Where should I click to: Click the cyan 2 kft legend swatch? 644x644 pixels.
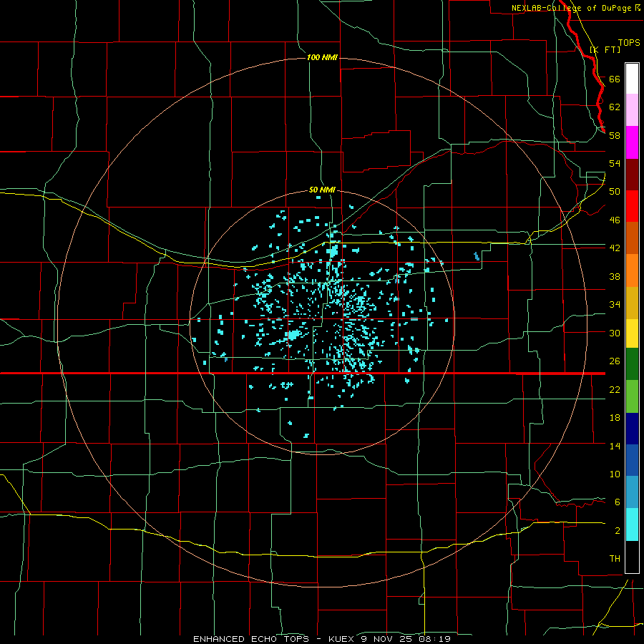632,525
